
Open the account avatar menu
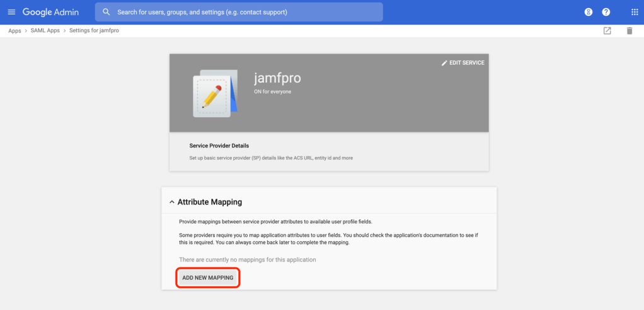click(x=588, y=12)
